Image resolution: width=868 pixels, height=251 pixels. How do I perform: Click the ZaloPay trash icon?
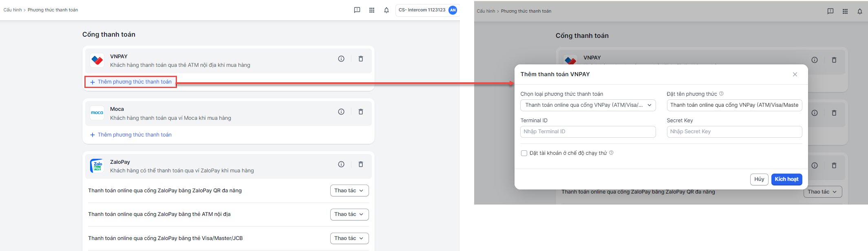360,164
